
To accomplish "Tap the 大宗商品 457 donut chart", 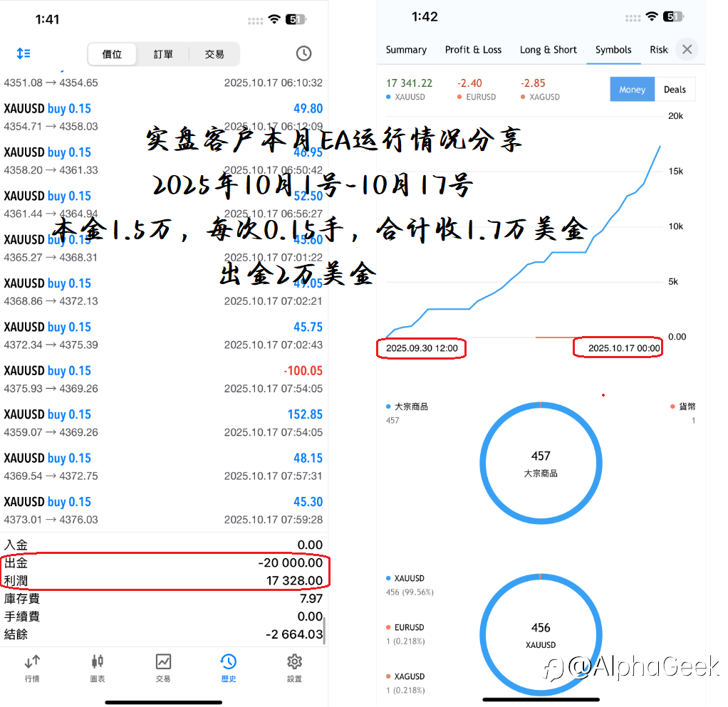I will click(541, 463).
